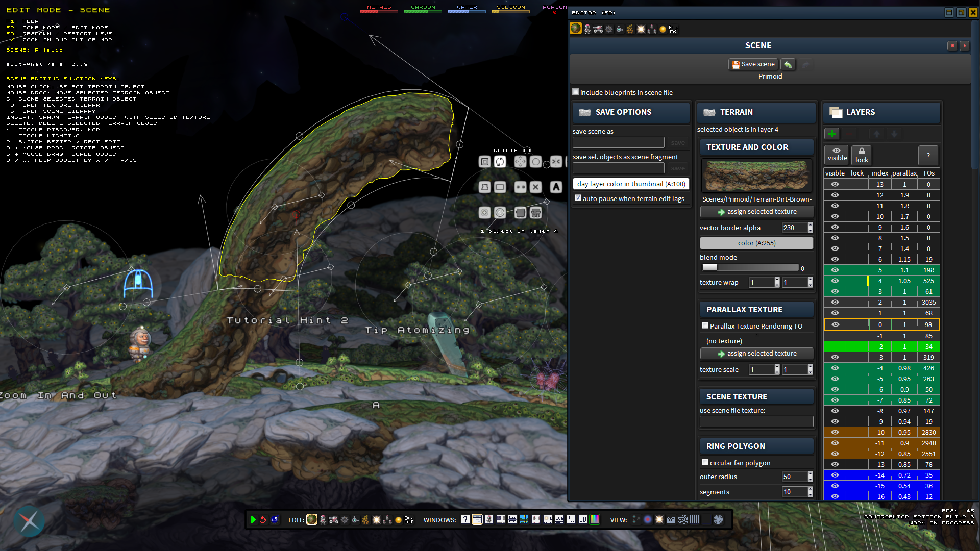Click the green add layer plus icon

[x=832, y=134]
